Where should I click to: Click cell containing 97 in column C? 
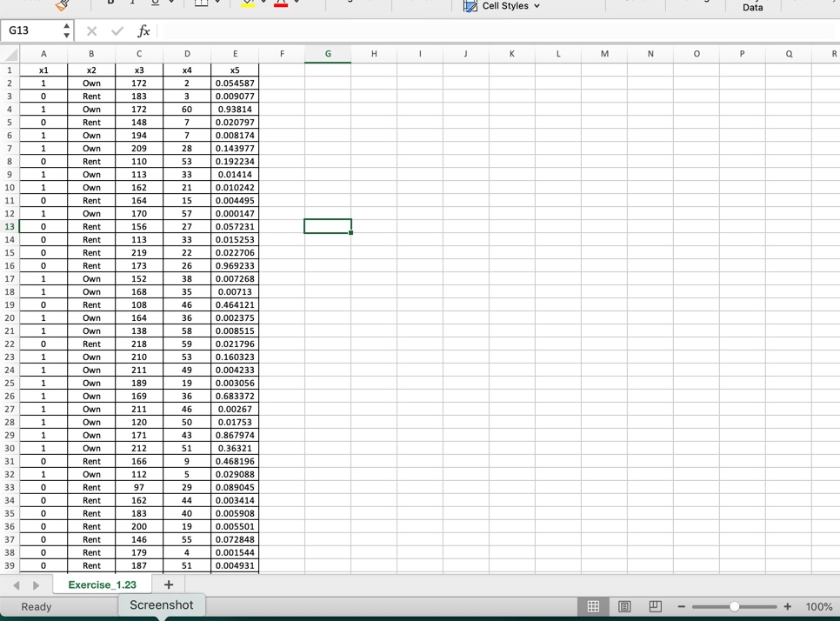point(139,488)
